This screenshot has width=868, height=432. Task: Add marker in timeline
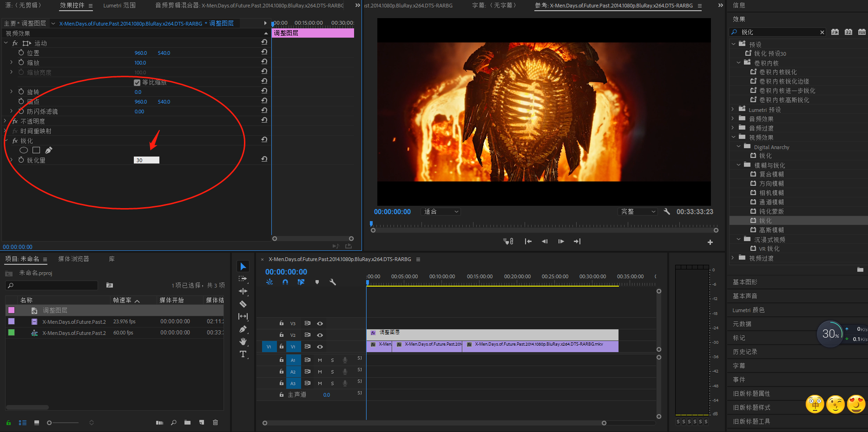click(317, 282)
